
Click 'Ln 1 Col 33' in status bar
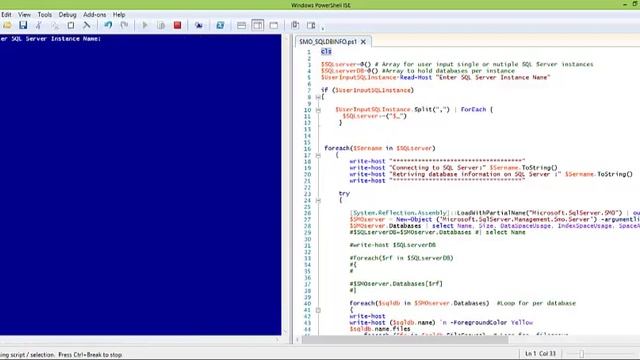[x=540, y=353]
